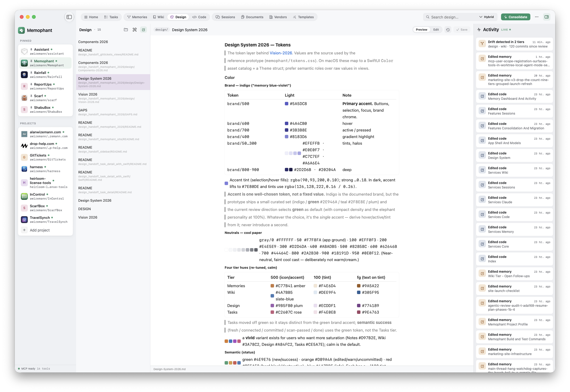This screenshot has height=392, width=570.
Task: Open Components 2026 at list top
Action: click(113, 42)
